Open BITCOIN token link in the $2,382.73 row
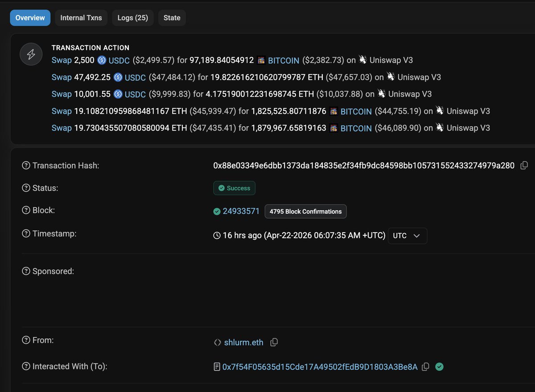 point(284,60)
